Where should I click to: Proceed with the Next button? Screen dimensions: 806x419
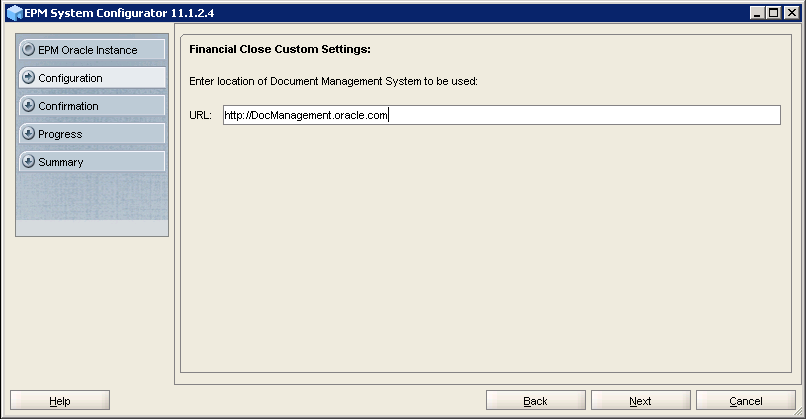pos(640,401)
